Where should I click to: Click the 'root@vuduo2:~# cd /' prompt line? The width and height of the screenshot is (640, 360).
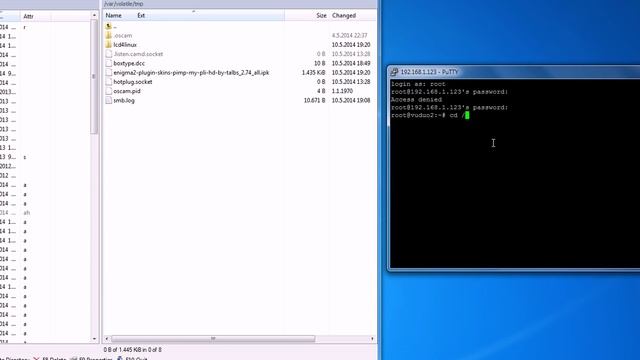pyautogui.click(x=428, y=116)
